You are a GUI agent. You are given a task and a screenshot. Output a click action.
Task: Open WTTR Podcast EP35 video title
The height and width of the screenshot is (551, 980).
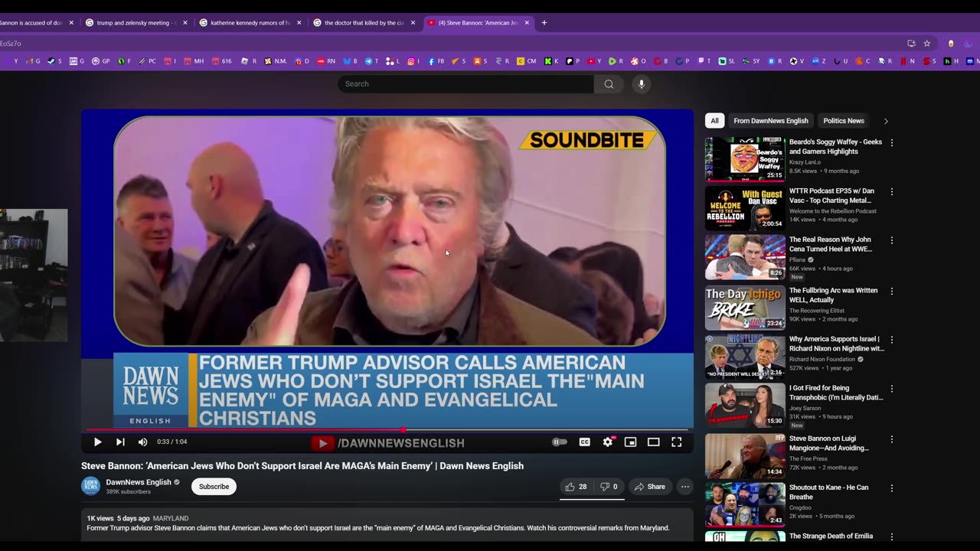831,196
